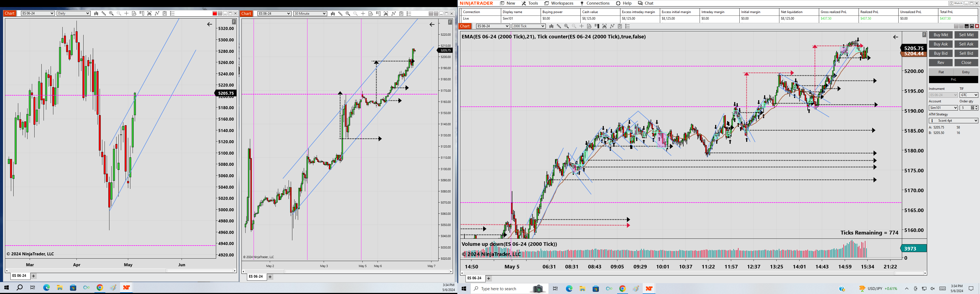Select the crosshair cursor in the Daily chart
Viewport: 980px width, 294px height.
pyautogui.click(x=127, y=13)
